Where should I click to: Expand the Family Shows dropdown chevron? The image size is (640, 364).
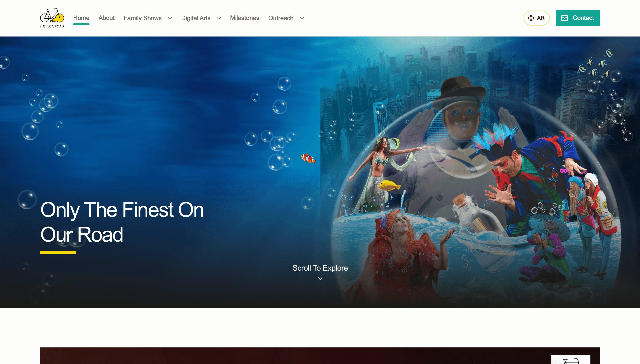click(170, 18)
